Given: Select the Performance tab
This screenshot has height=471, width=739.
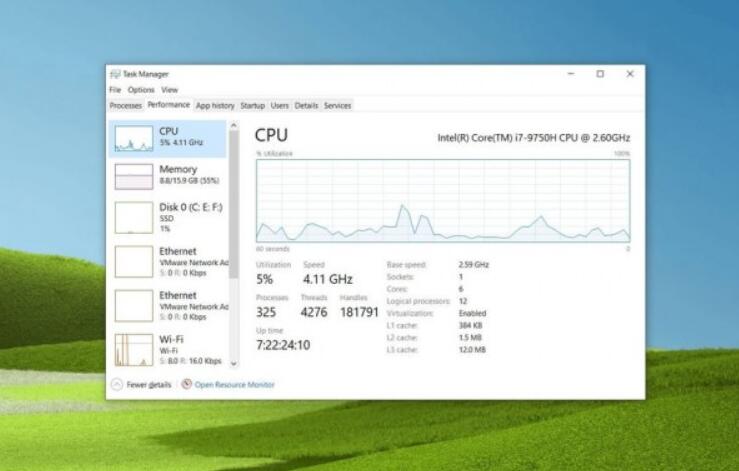Looking at the screenshot, I should 169,105.
